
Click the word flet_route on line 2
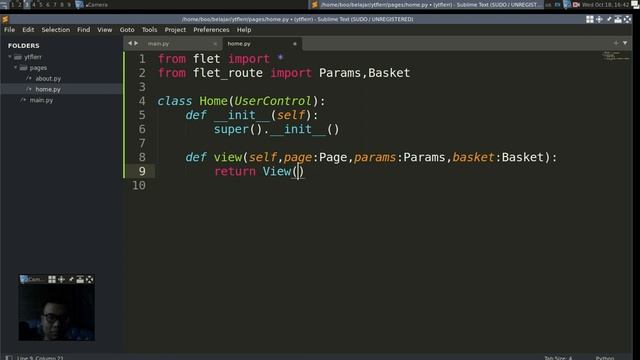pos(228,73)
